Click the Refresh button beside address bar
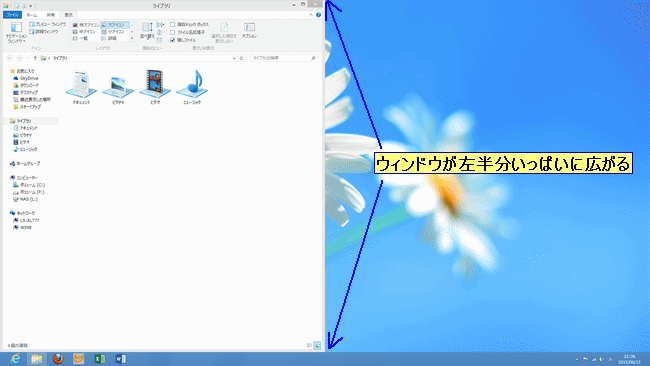The image size is (650, 366). (242, 58)
